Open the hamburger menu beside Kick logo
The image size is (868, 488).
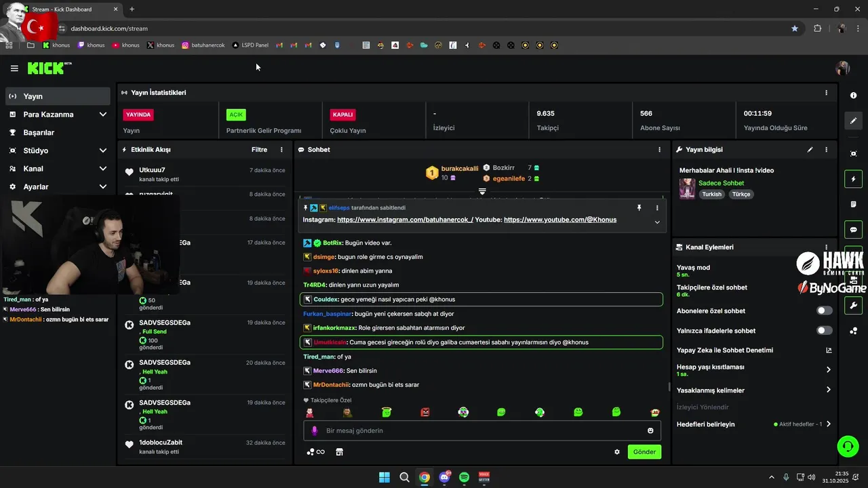pyautogui.click(x=14, y=68)
